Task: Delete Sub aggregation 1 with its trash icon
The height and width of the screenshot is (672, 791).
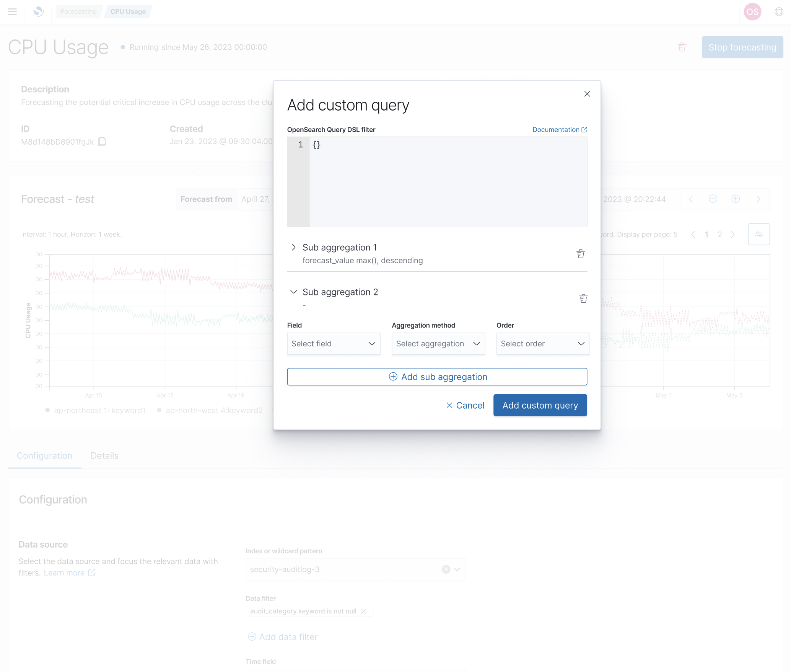Action: pos(580,254)
